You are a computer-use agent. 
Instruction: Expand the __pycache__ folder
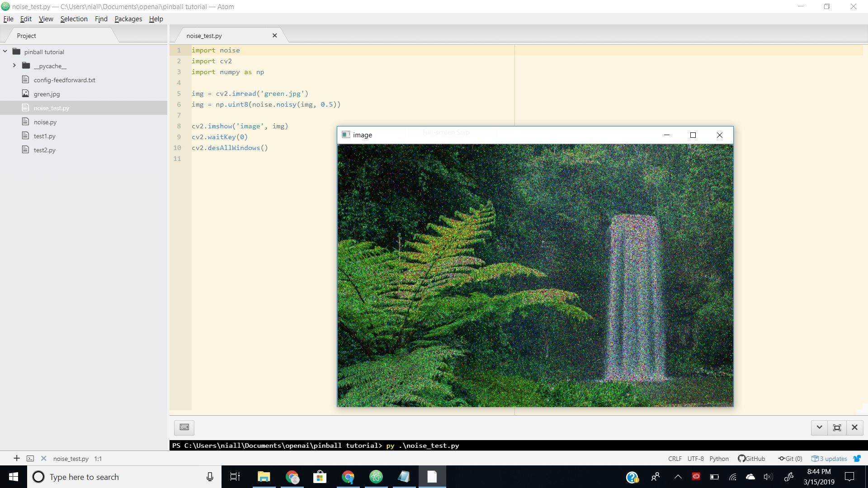(14, 66)
